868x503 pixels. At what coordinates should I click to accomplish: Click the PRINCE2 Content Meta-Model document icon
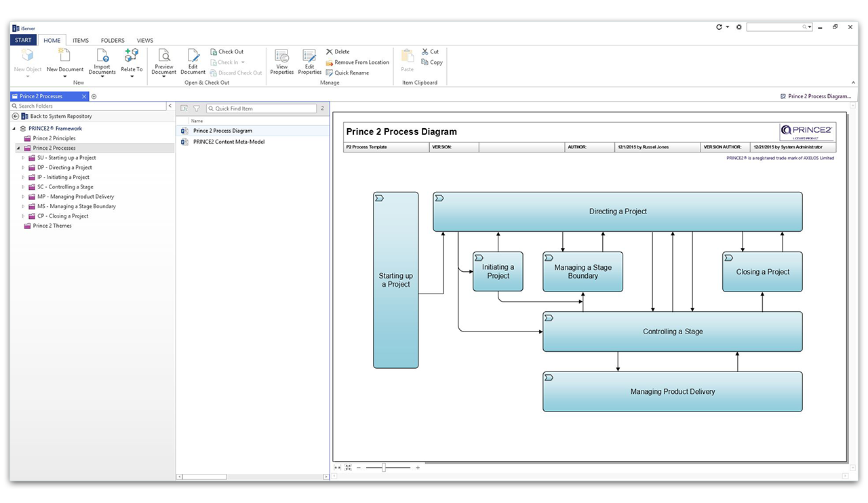[184, 142]
